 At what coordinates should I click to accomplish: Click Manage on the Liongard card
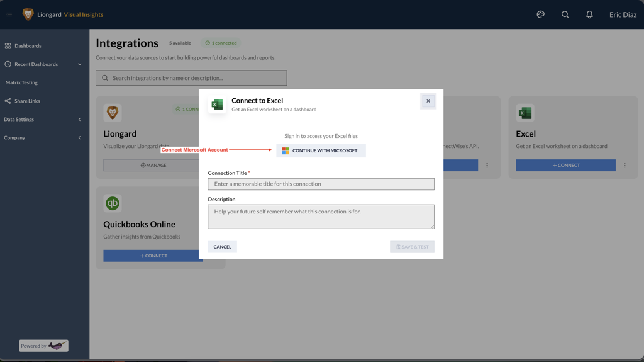[x=153, y=166]
